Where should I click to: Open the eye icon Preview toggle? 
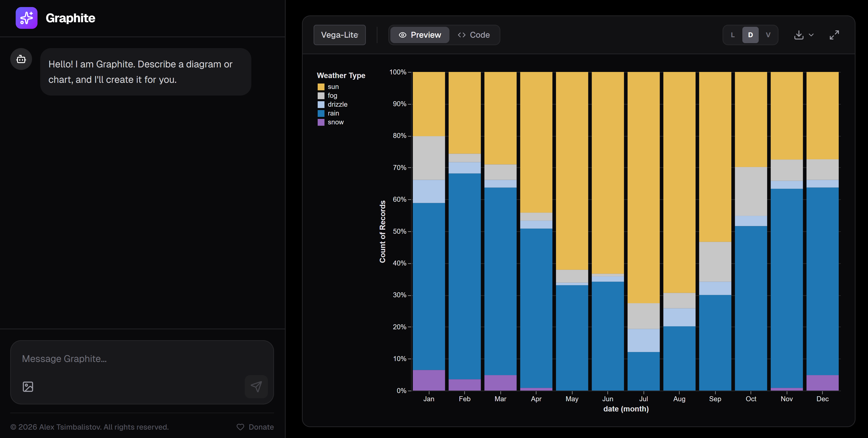click(403, 35)
